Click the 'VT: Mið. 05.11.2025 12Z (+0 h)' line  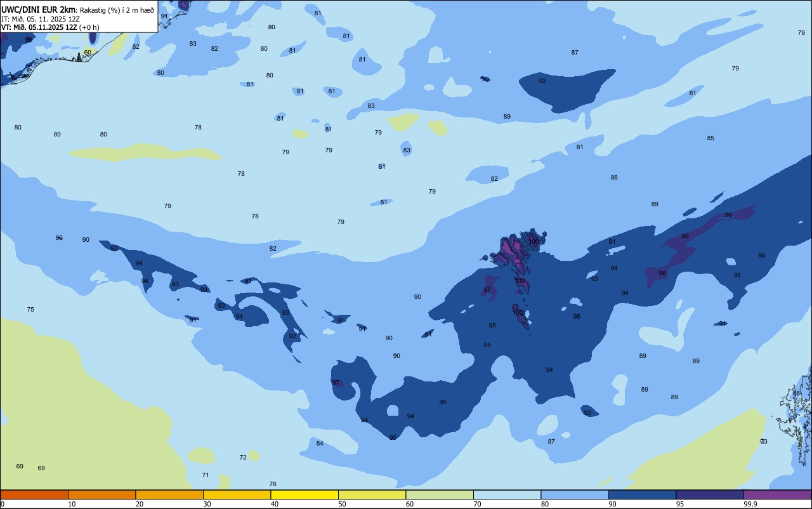[50, 27]
